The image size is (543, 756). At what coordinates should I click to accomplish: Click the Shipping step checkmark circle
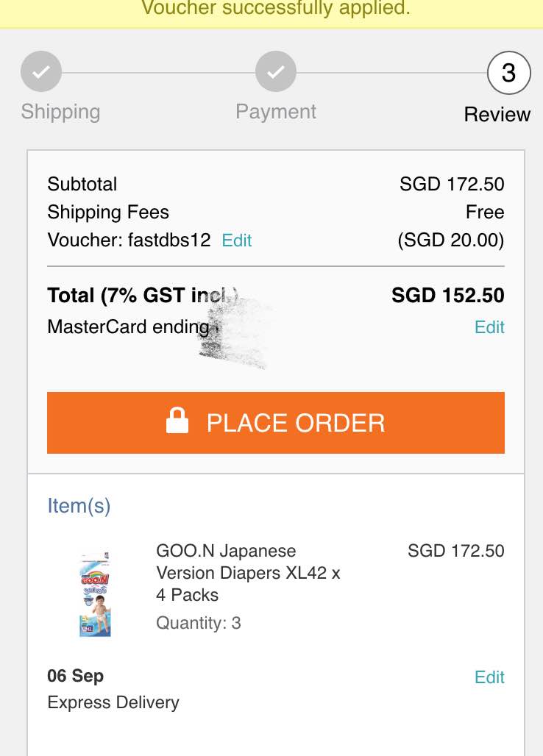coord(41,72)
